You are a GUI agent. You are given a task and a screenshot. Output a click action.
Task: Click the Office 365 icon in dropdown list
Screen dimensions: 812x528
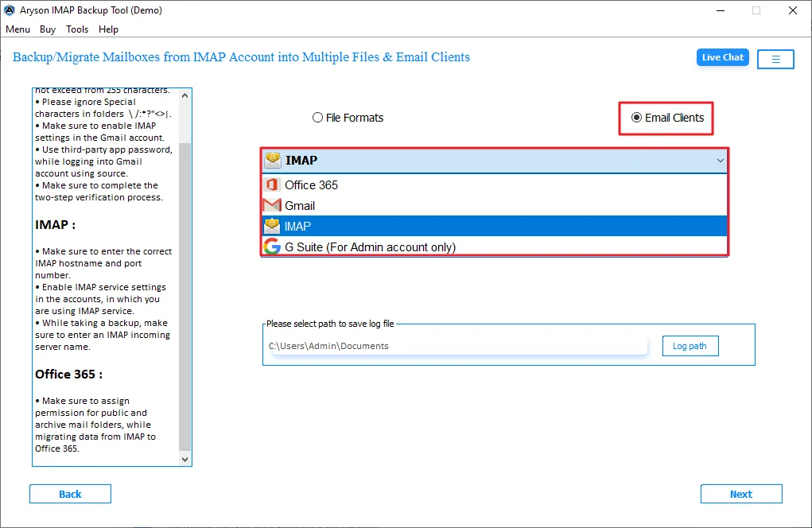click(x=272, y=184)
